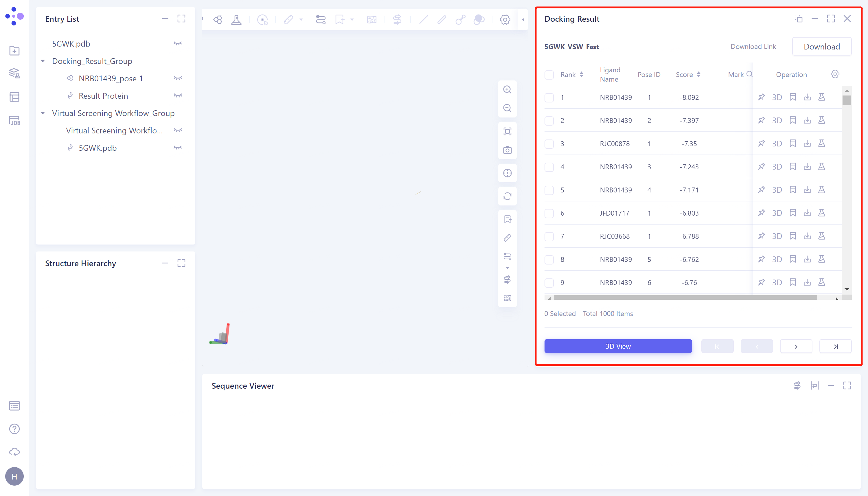Click the rotate refresh viewer icon
Viewport: 868px width, 496px height.
(507, 196)
